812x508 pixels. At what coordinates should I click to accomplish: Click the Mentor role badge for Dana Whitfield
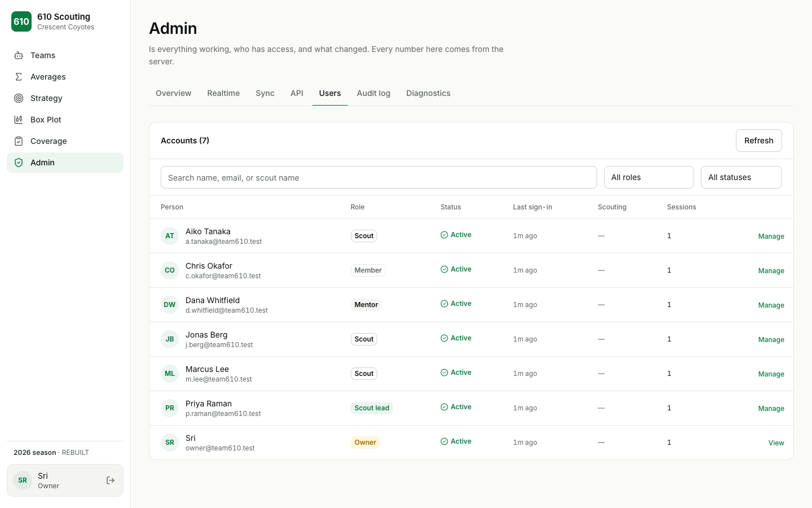(366, 305)
